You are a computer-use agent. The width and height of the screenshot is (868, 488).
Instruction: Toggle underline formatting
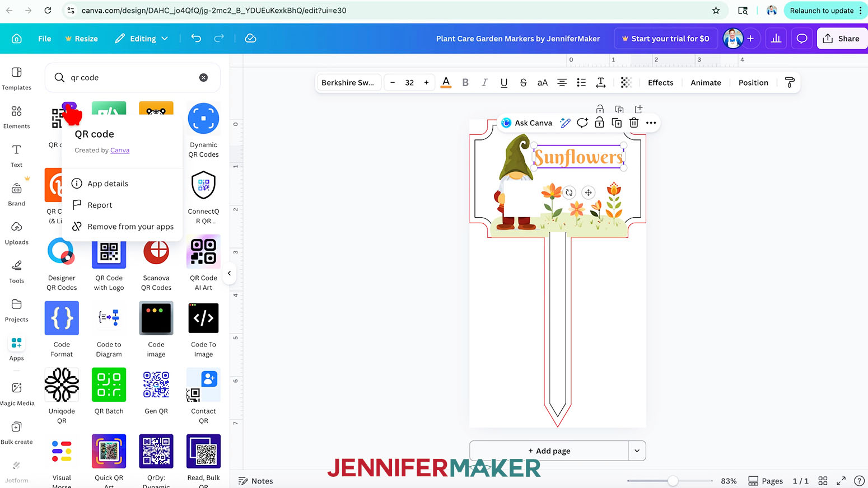tap(504, 82)
